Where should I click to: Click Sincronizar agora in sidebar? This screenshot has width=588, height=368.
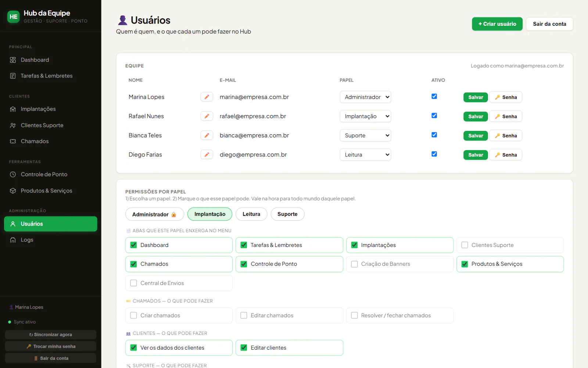click(x=51, y=335)
